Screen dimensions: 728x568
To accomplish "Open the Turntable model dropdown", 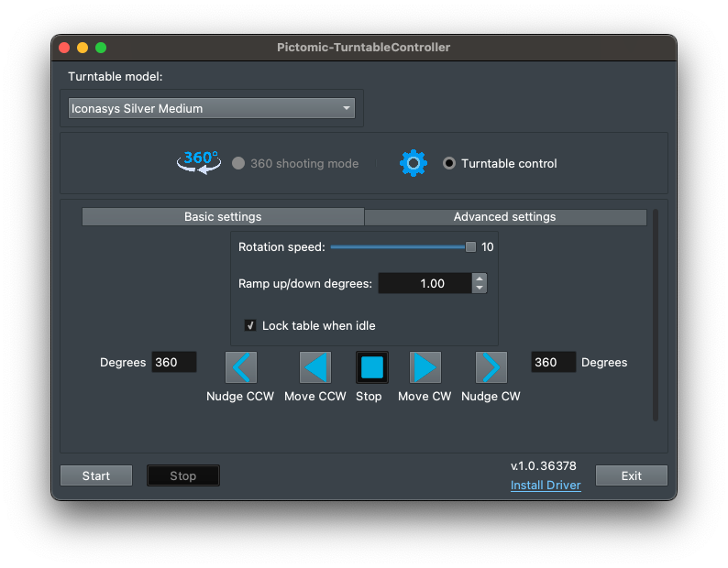I will coord(212,108).
